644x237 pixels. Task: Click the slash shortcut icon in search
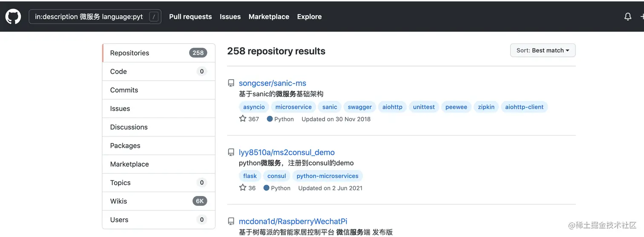[x=154, y=17]
